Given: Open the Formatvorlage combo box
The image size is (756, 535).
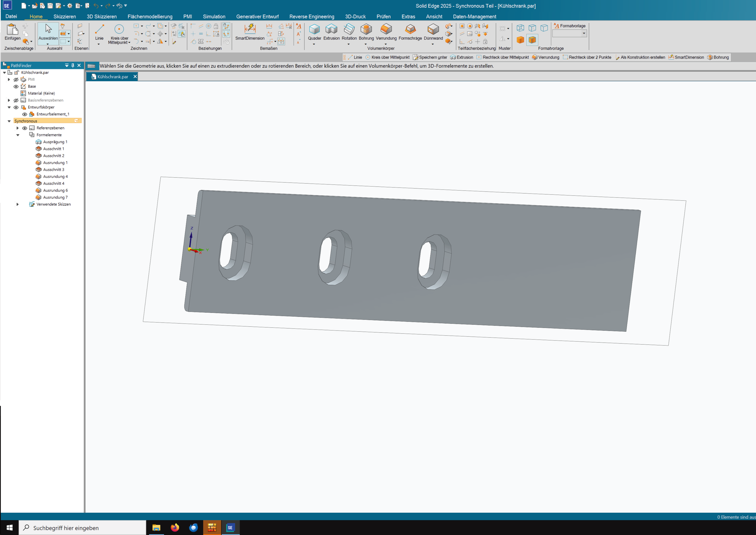Looking at the screenshot, I should (x=569, y=33).
